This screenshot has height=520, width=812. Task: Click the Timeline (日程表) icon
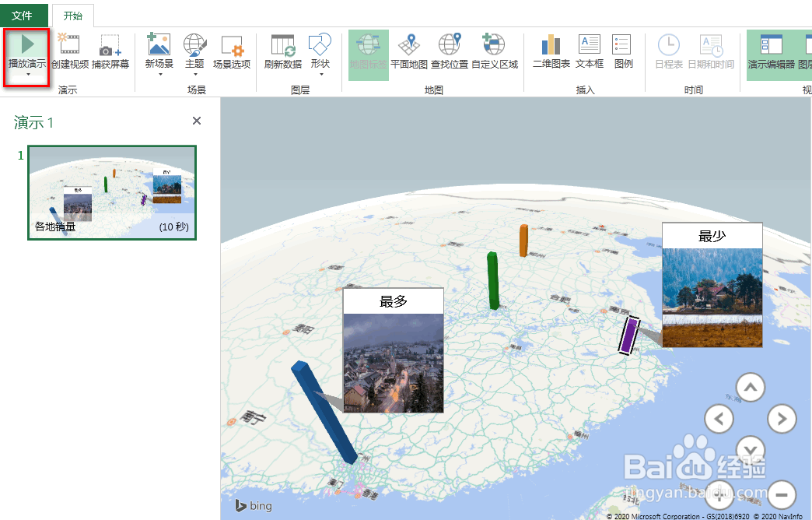pos(669,44)
